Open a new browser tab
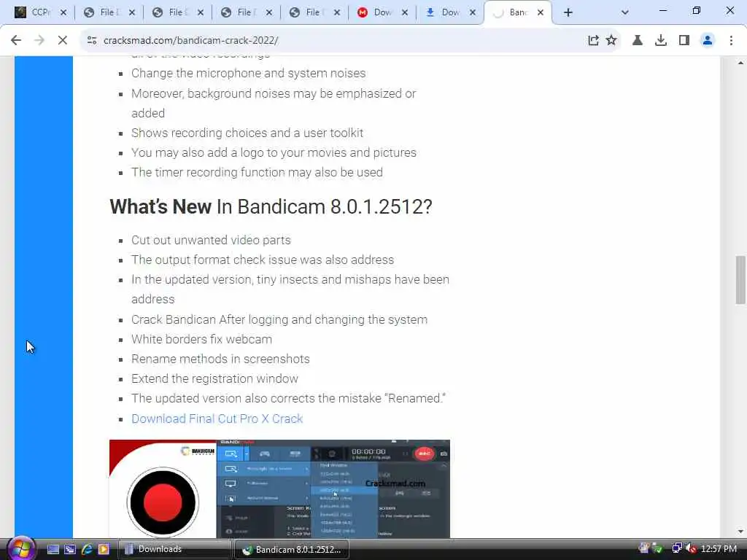The height and width of the screenshot is (560, 747). (x=568, y=12)
